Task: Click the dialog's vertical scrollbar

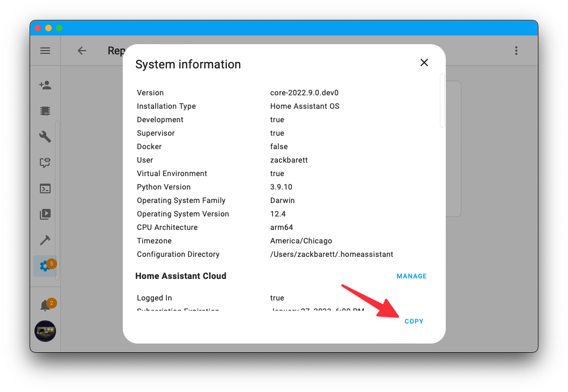Action: pyautogui.click(x=442, y=101)
